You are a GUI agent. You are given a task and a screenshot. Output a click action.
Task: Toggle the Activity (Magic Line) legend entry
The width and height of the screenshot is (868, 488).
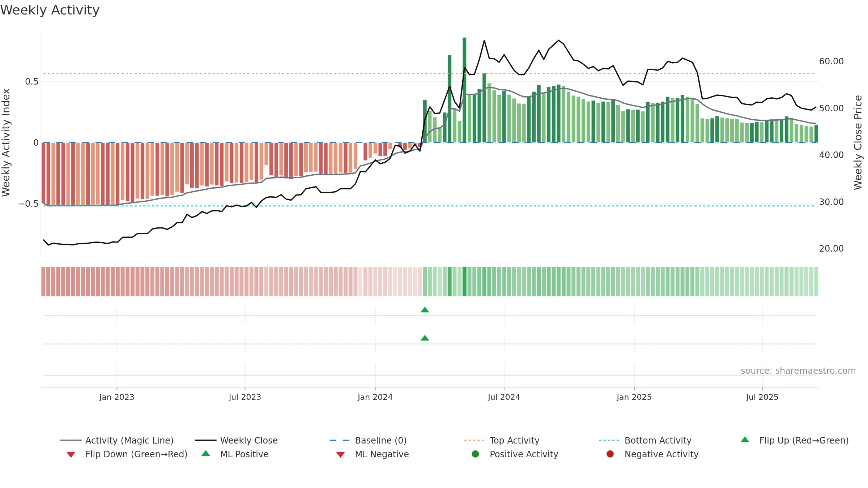(x=117, y=440)
